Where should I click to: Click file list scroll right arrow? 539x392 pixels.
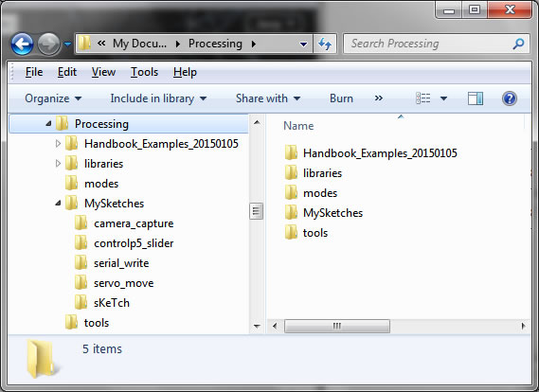[523, 326]
